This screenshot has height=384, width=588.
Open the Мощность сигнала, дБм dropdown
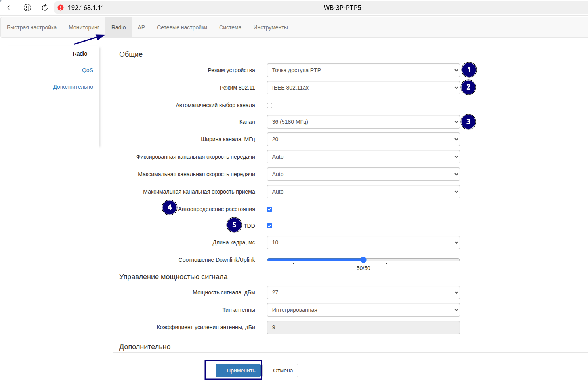[363, 292]
